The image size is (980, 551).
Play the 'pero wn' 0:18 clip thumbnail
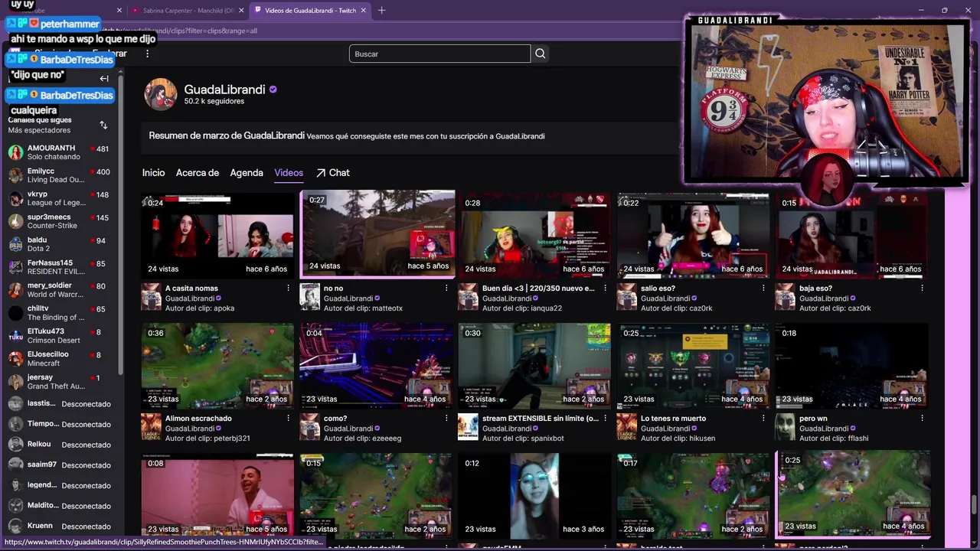coord(851,366)
